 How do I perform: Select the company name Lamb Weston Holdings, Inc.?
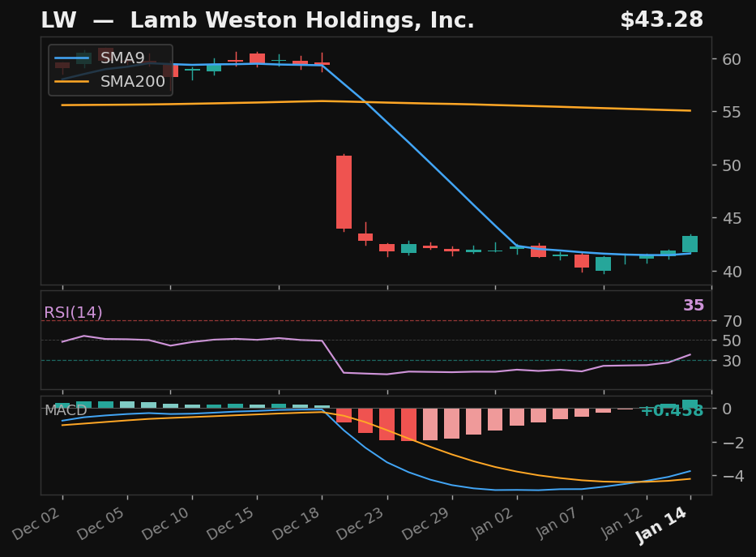tap(302, 20)
